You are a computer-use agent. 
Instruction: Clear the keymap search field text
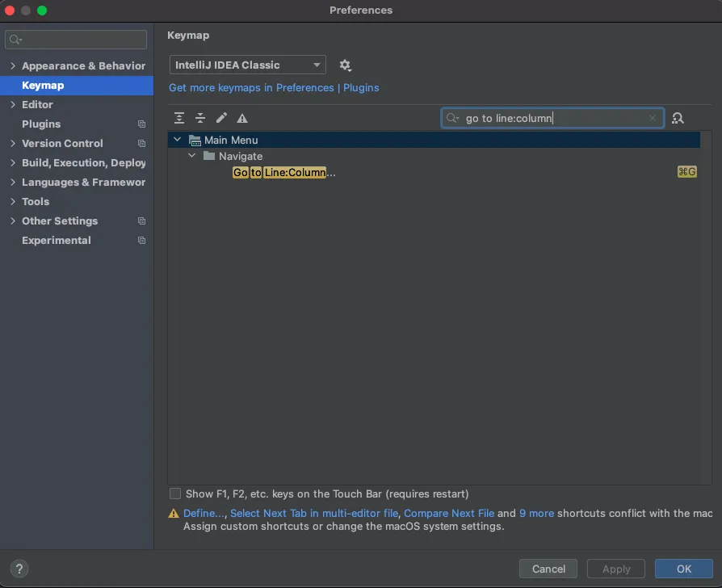pos(653,118)
